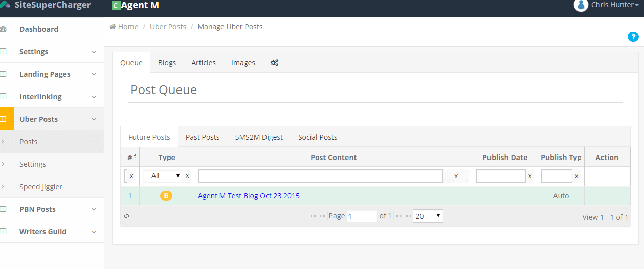644x269 pixels.
Task: Click the green C icon beside Agent M
Action: pos(116,6)
